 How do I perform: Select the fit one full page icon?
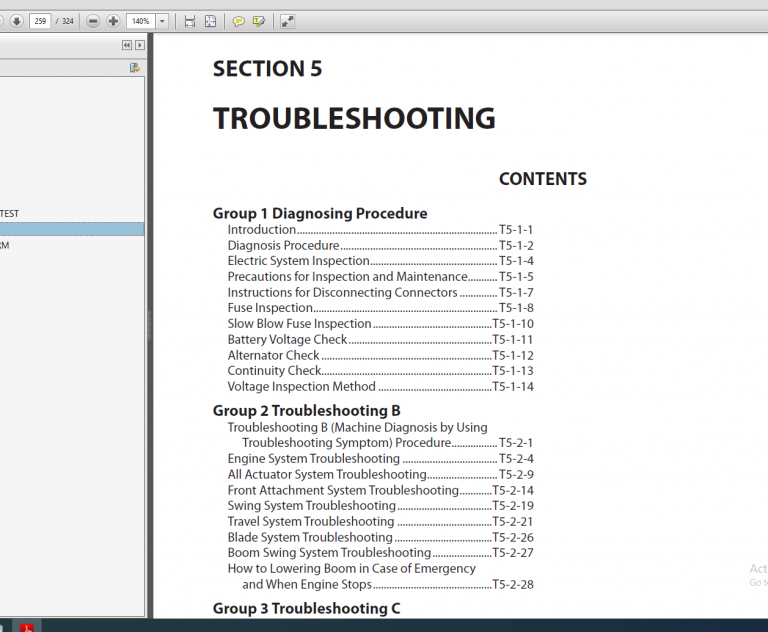[x=210, y=21]
